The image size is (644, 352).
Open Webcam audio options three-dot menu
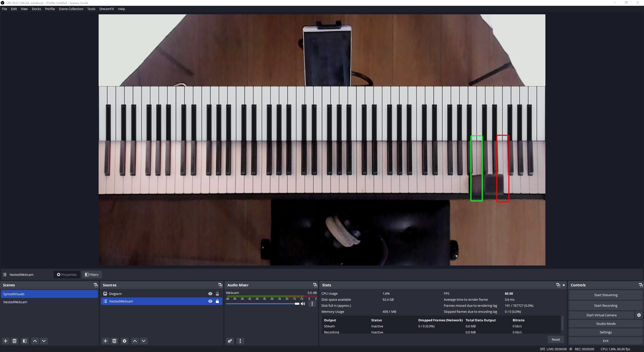(x=312, y=304)
